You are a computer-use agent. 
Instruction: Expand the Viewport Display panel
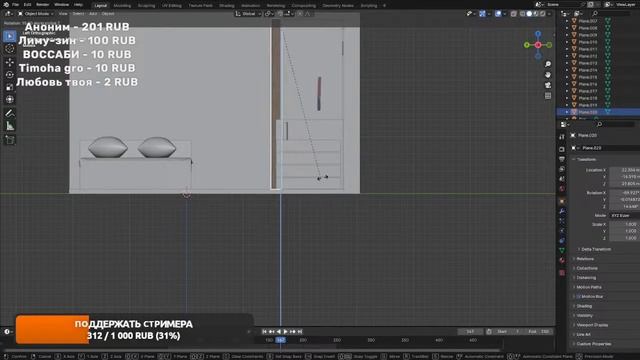(592, 325)
